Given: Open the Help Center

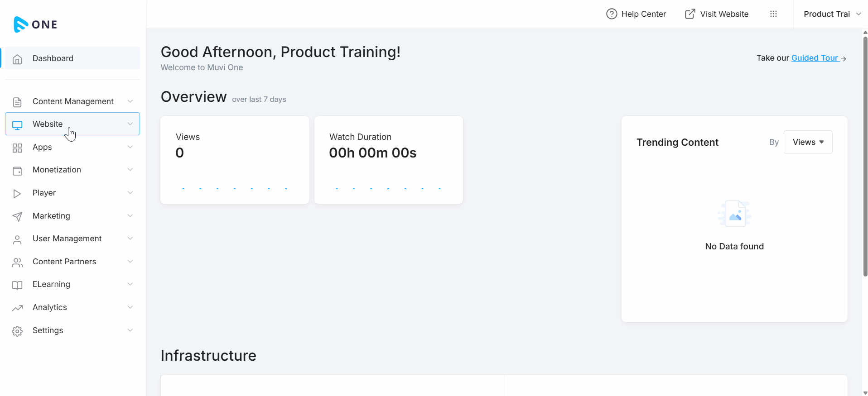Looking at the screenshot, I should point(636,14).
